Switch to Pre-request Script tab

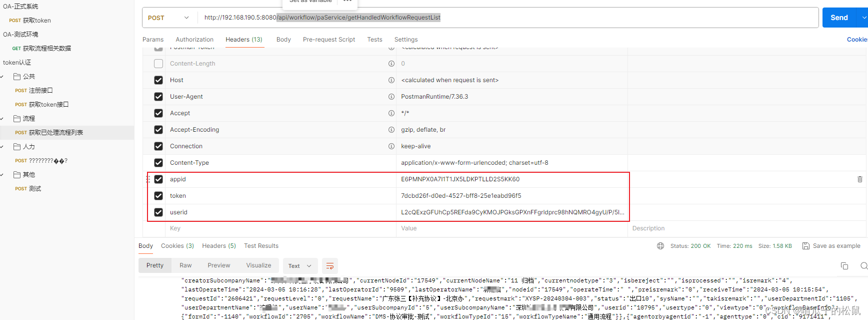329,40
